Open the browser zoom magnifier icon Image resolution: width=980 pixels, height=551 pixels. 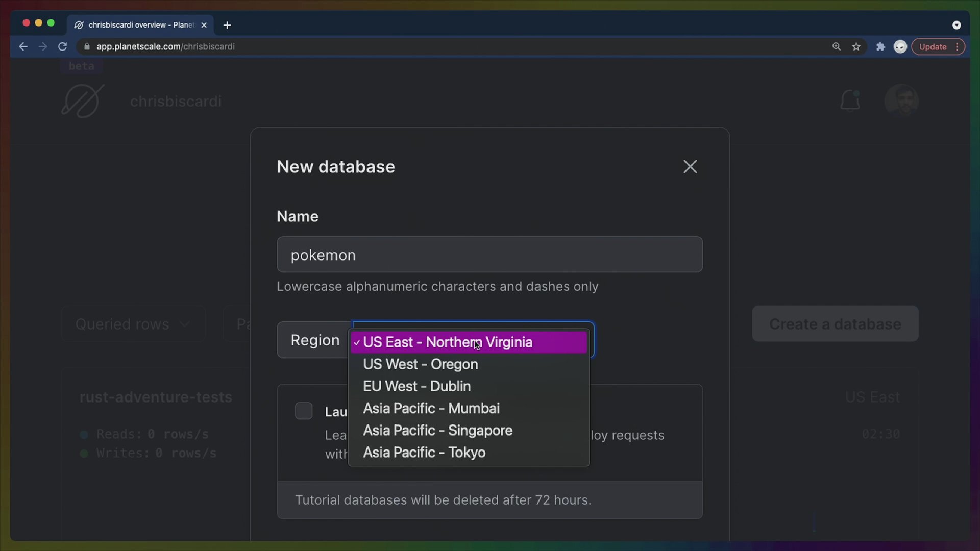836,46
